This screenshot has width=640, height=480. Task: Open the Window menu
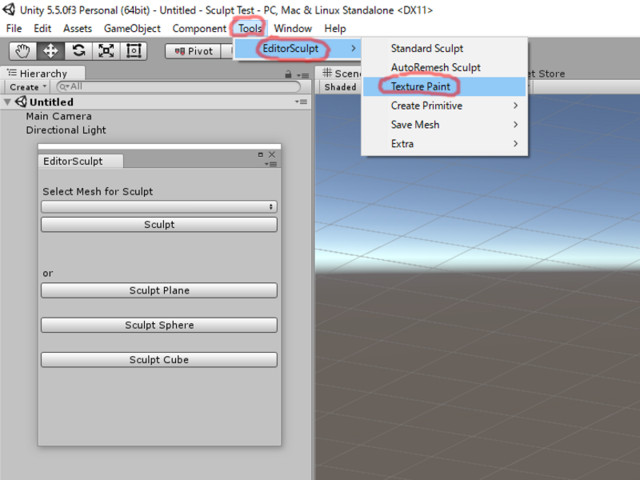[293, 29]
